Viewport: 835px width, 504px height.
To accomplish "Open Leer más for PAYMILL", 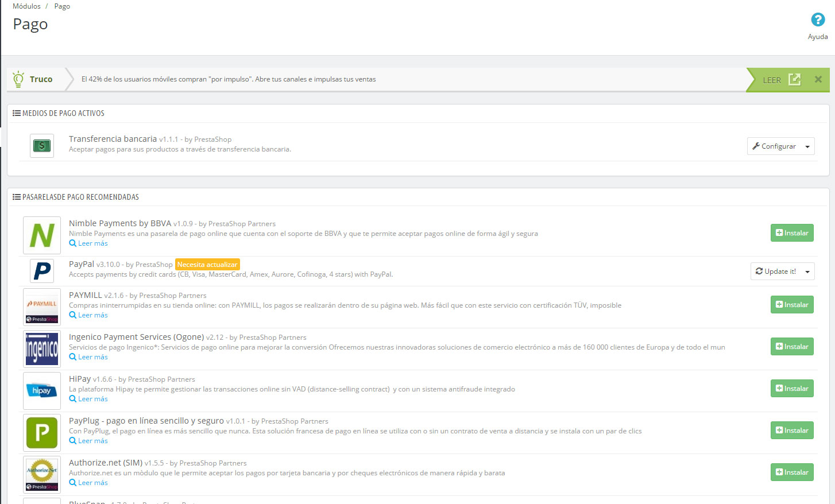I will pyautogui.click(x=93, y=315).
